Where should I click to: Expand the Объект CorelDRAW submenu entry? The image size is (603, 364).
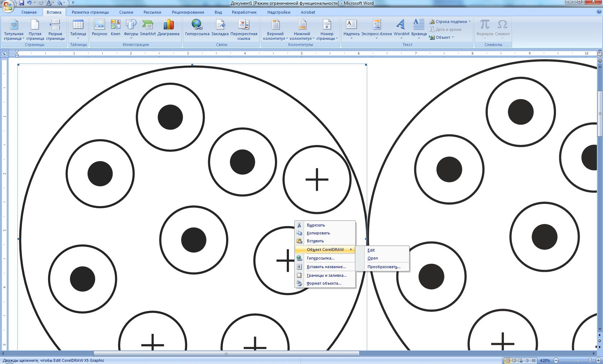click(325, 249)
